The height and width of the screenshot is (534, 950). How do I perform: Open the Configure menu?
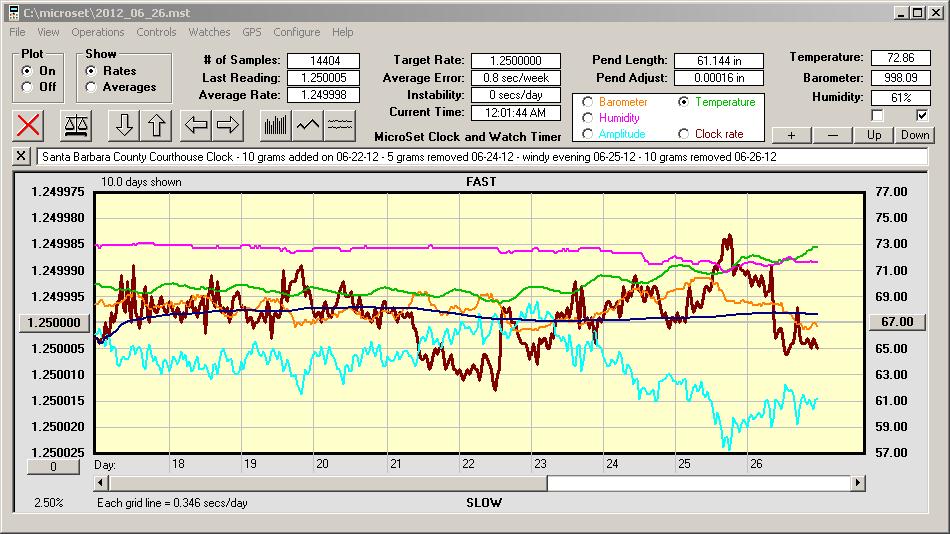pos(297,32)
